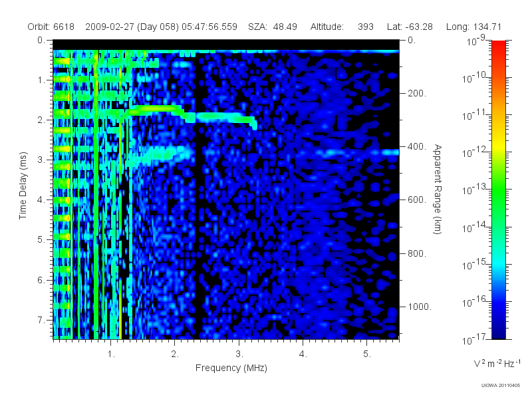
Task: Click the red top of the color bar
Action: pyautogui.click(x=499, y=46)
